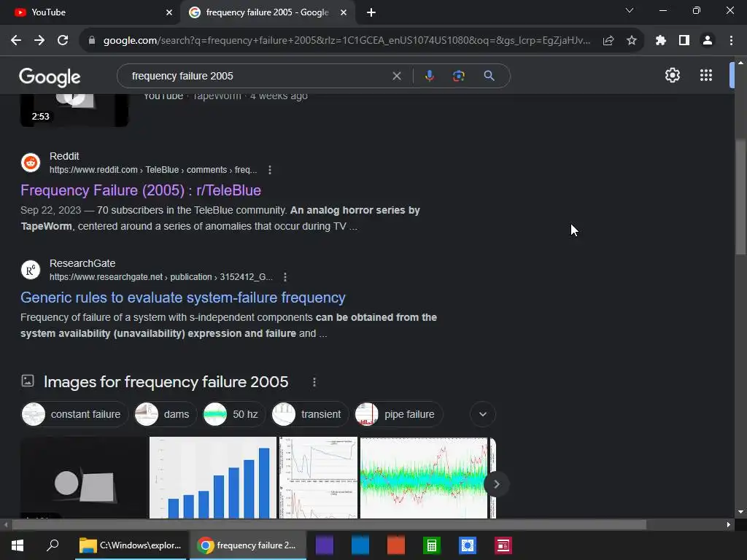Open options for the Images section
747x560 pixels.
[314, 382]
